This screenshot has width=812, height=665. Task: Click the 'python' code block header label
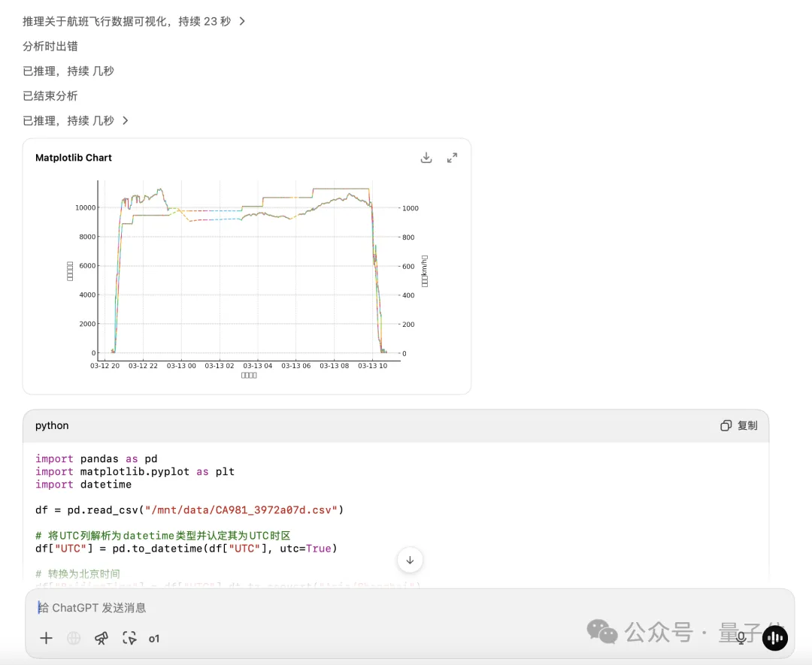[x=52, y=425]
